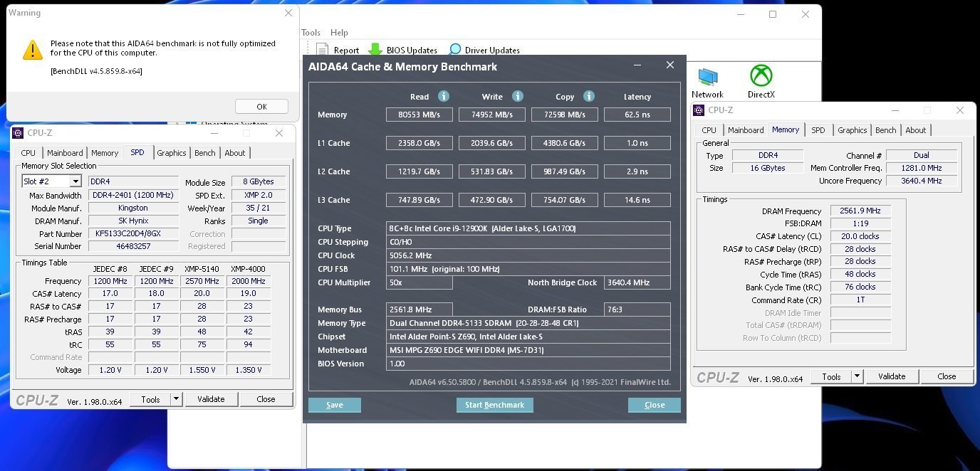Switch to CPU tab in CPU-Z SPD window

(28, 153)
